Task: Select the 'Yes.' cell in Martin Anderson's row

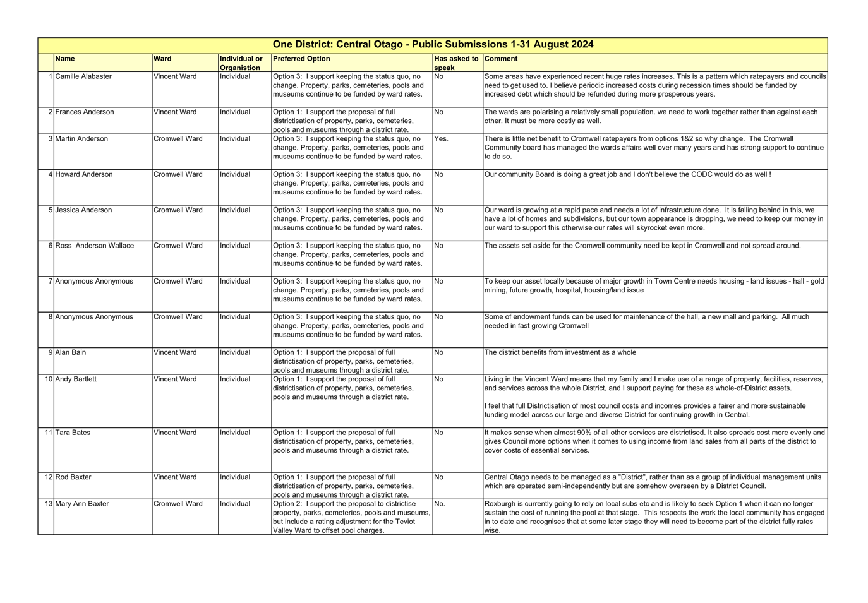Action: click(x=441, y=139)
